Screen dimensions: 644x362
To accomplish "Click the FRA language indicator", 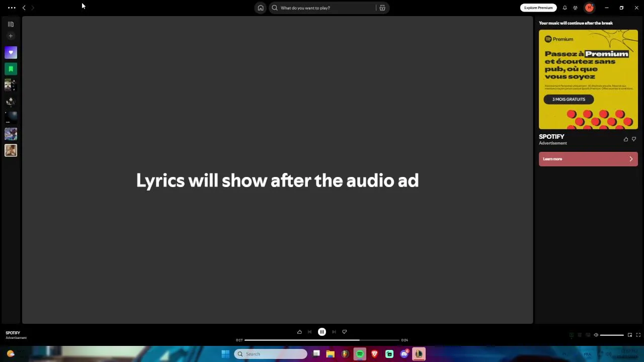I will click(587, 354).
